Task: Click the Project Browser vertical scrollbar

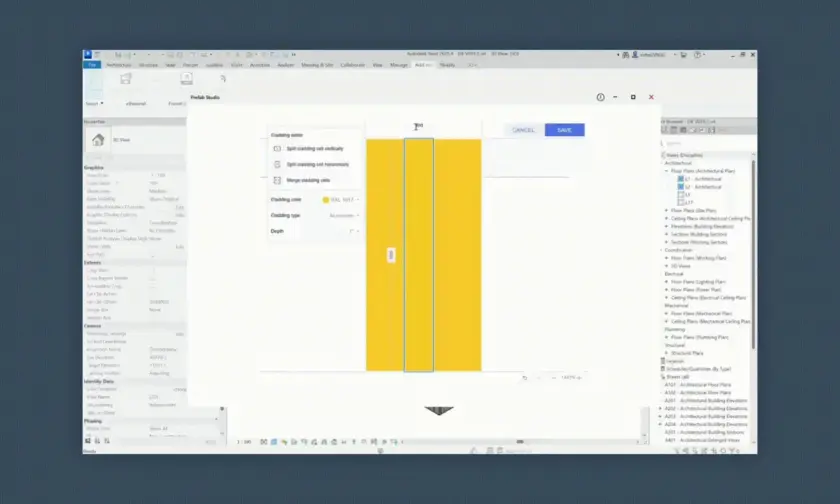Action: tap(754, 252)
